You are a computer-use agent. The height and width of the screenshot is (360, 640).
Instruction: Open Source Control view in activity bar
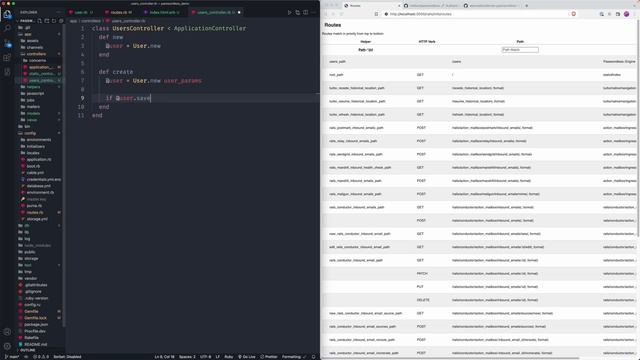(7, 43)
